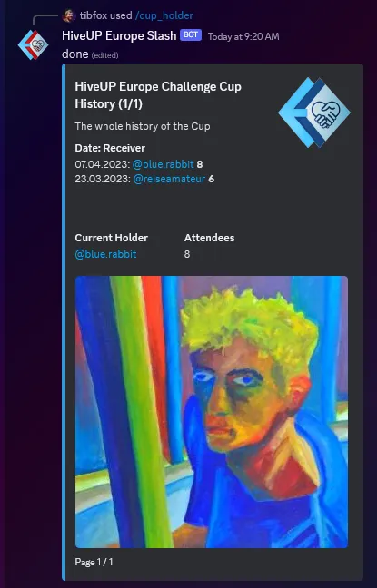Open the HiveUP diamond logo thumbnail in embed
Screen dimensions: 377x588
tap(314, 113)
